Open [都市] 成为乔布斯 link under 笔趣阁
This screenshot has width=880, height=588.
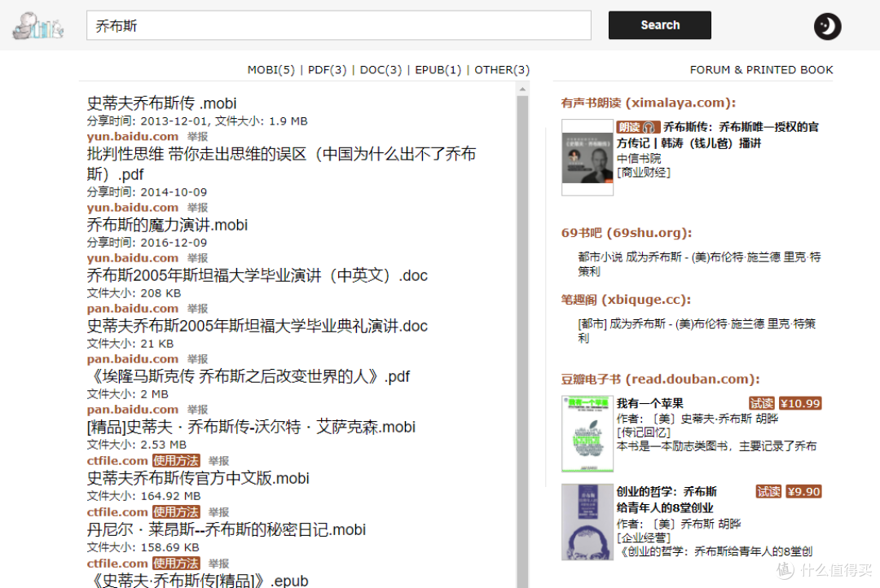coord(697,331)
